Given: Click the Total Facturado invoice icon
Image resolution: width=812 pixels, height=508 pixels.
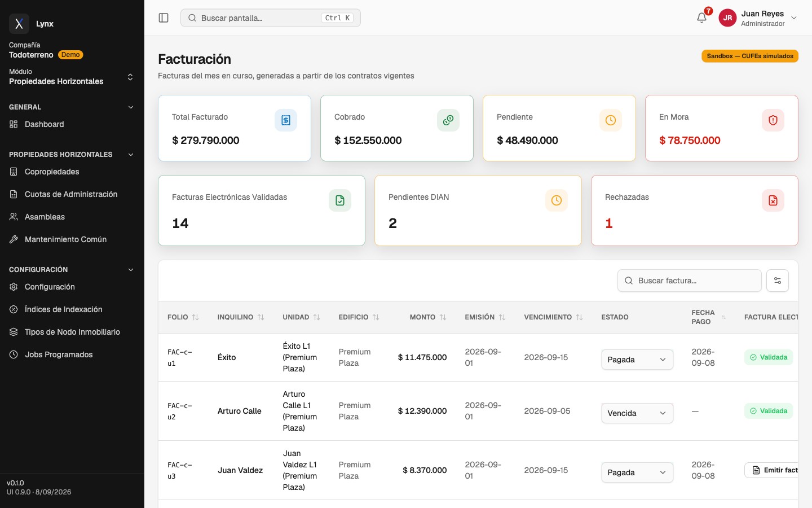Looking at the screenshot, I should (x=286, y=120).
